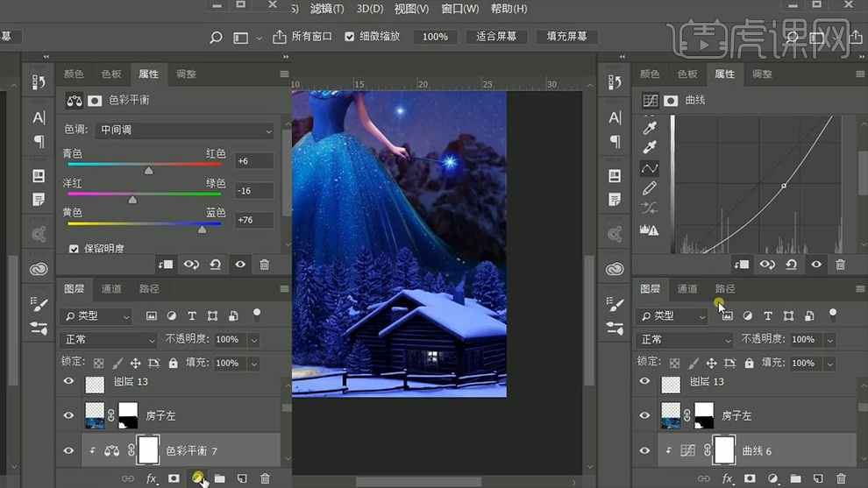868x488 pixels.
Task: Select the pencil draw-curve tool in Curves panel
Action: (650, 188)
